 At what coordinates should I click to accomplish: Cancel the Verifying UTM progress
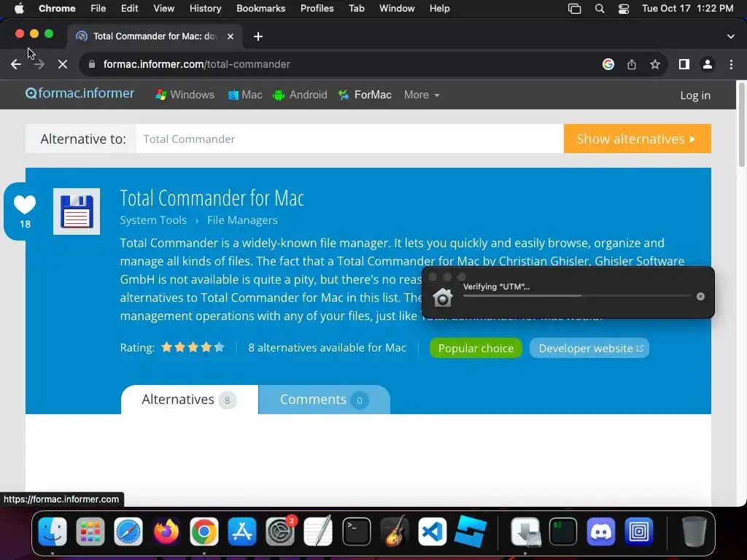tap(700, 296)
